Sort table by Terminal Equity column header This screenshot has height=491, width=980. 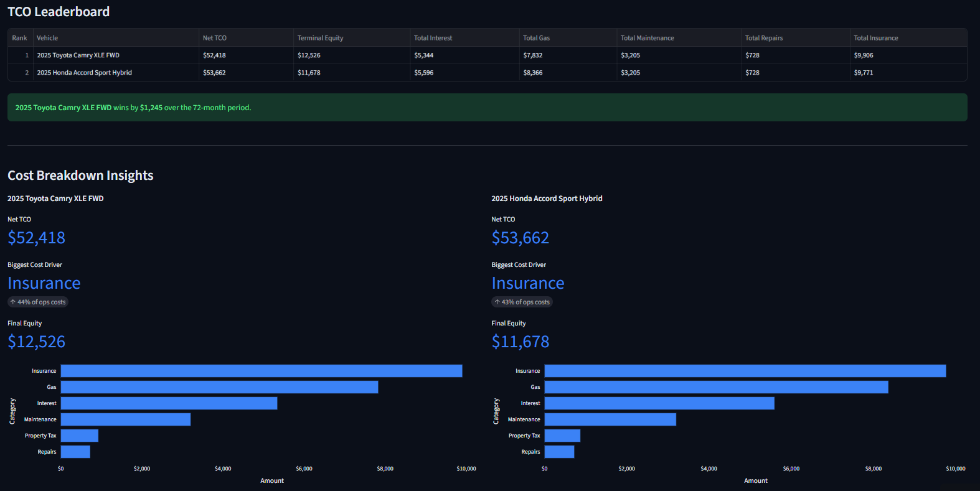[352, 38]
